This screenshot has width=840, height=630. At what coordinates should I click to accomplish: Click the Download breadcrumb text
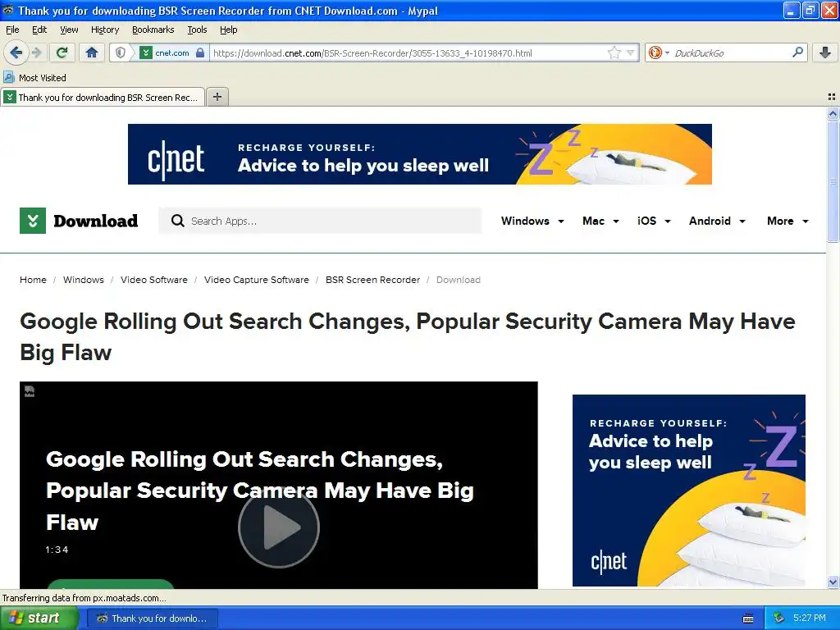pyautogui.click(x=458, y=280)
